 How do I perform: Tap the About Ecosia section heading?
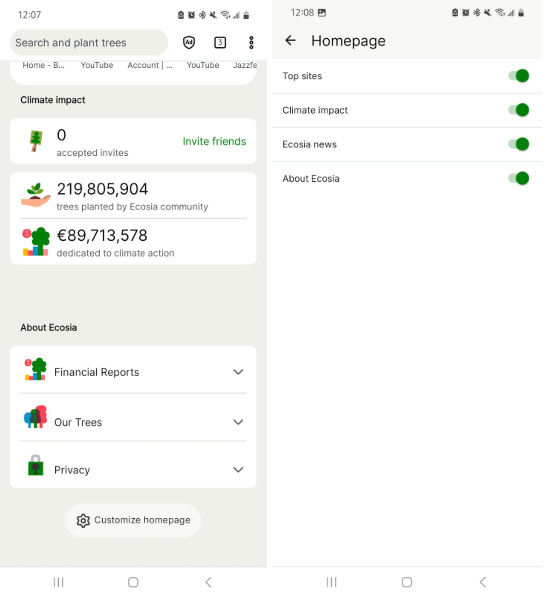pyautogui.click(x=49, y=327)
